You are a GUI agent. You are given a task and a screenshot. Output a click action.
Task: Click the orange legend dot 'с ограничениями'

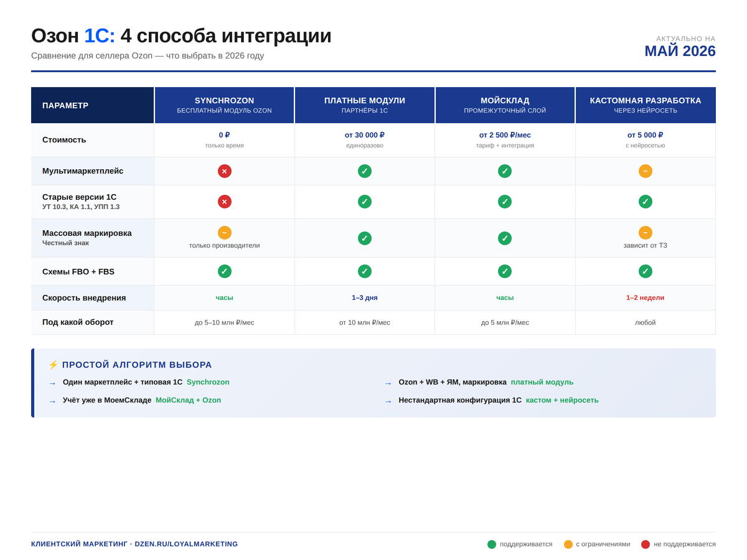[x=568, y=544]
